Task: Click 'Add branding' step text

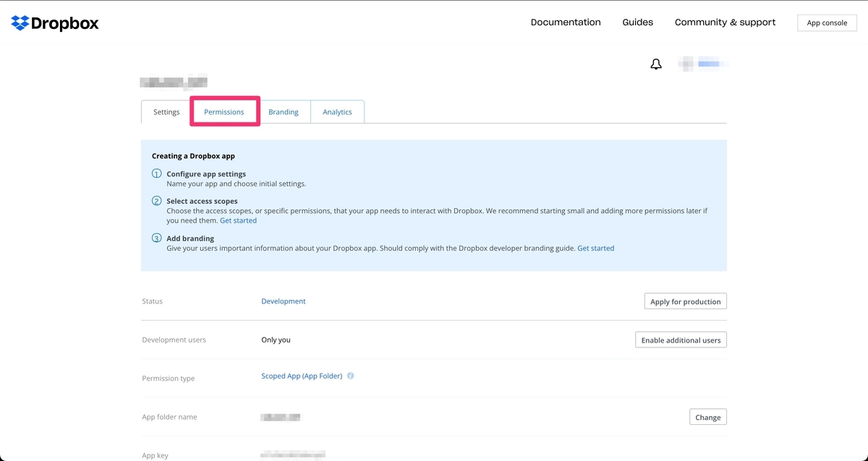Action: point(190,238)
